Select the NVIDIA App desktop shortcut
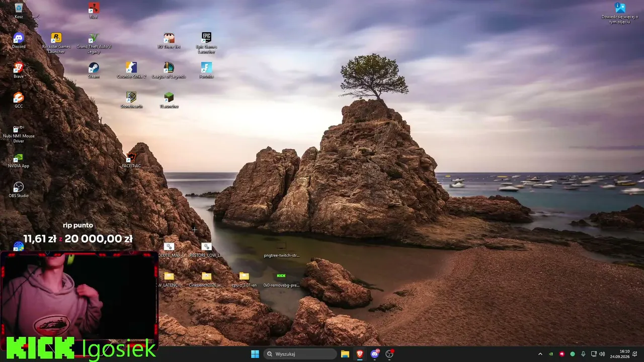Screen dimensions: 644x362 click(x=19, y=160)
